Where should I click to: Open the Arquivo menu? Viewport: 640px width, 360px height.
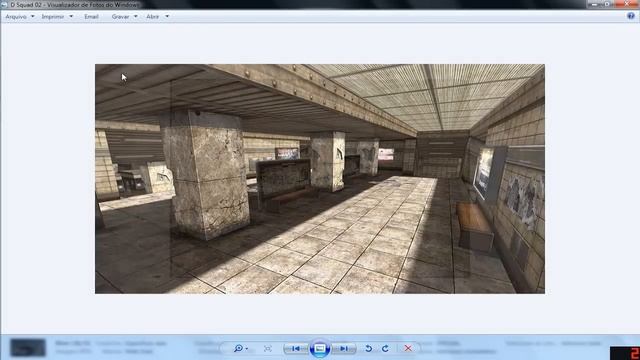16,17
